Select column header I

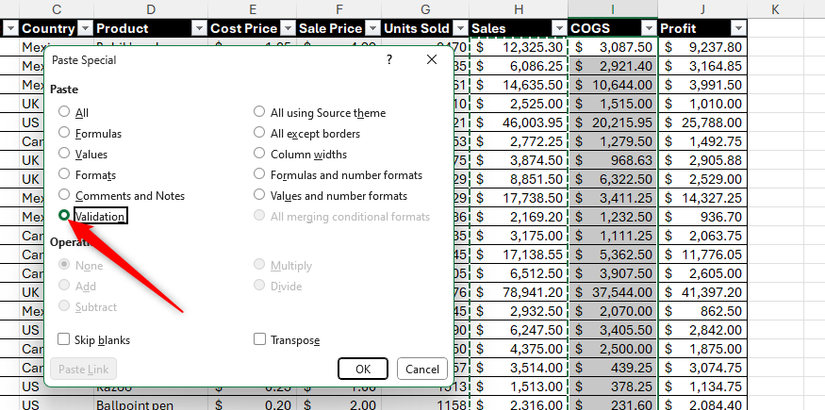tap(613, 9)
